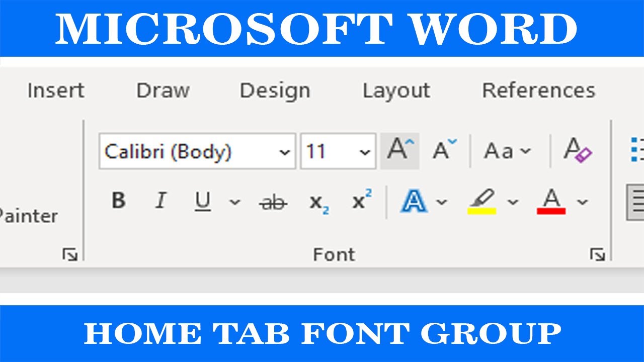Toggle Subscript formatting
The image size is (644, 362).
(319, 203)
